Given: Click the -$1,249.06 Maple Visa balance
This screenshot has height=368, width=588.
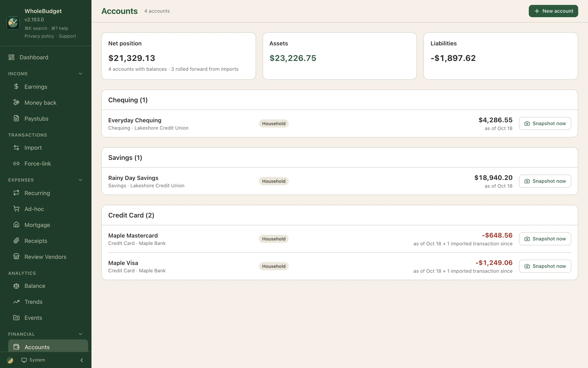Looking at the screenshot, I should 494,263.
